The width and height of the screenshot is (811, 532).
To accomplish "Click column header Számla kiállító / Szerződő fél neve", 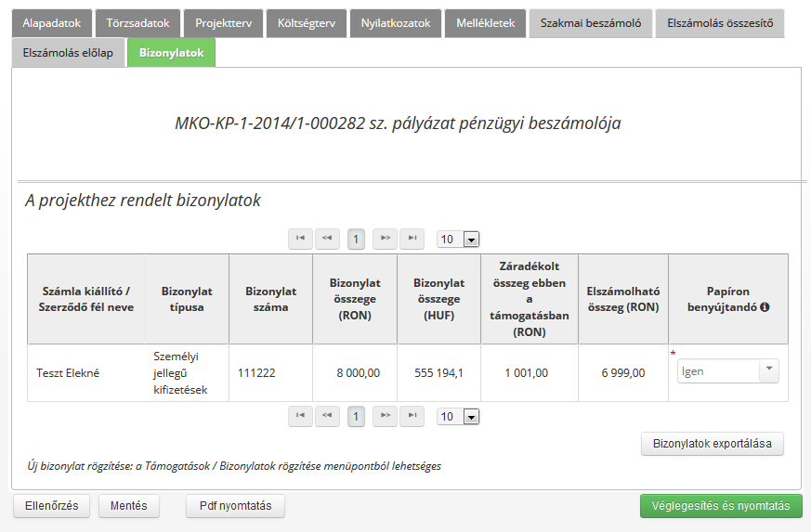I will point(86,299).
